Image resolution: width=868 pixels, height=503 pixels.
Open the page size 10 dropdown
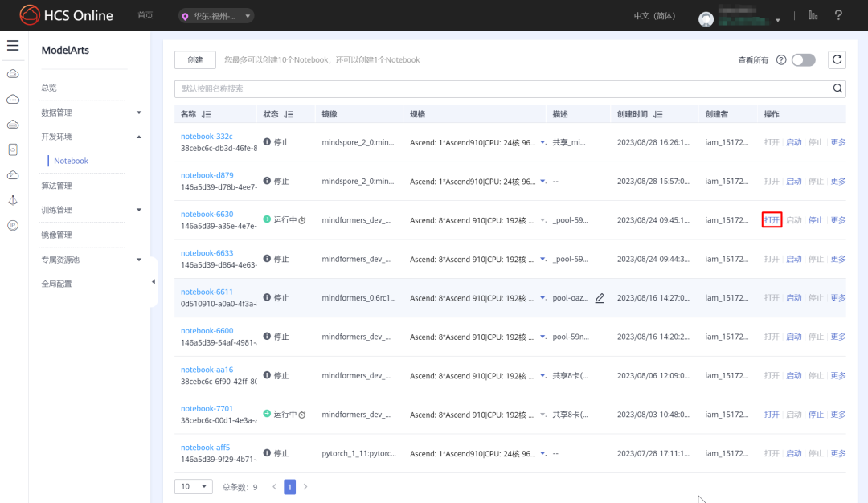click(193, 486)
